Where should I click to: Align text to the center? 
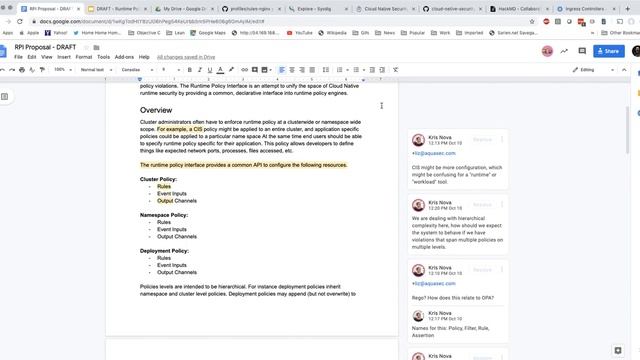[x=292, y=70]
